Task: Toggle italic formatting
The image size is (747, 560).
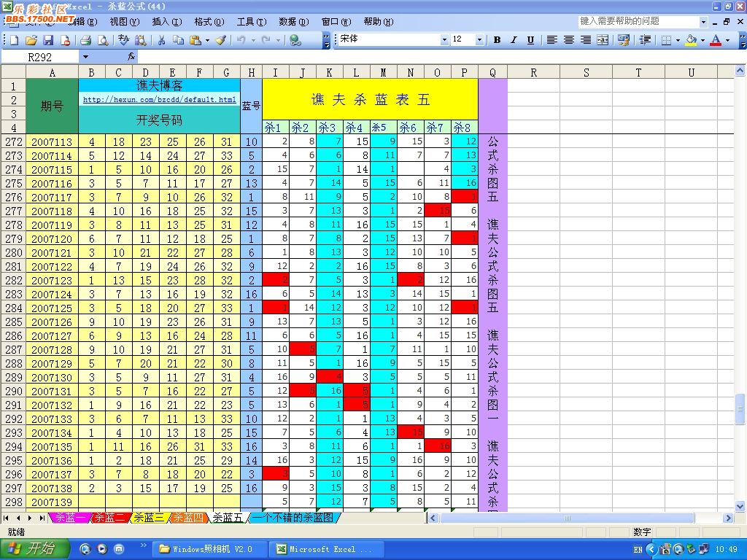Action: (514, 40)
